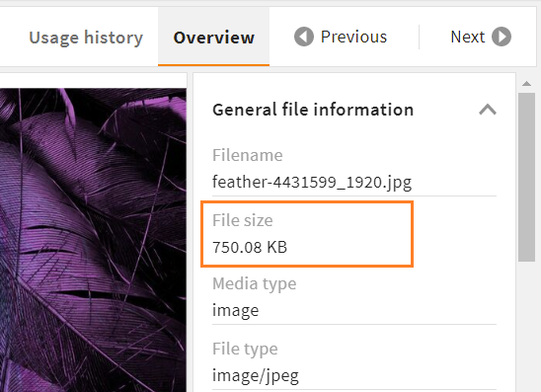
Task: Click the File type label
Action: click(245, 349)
